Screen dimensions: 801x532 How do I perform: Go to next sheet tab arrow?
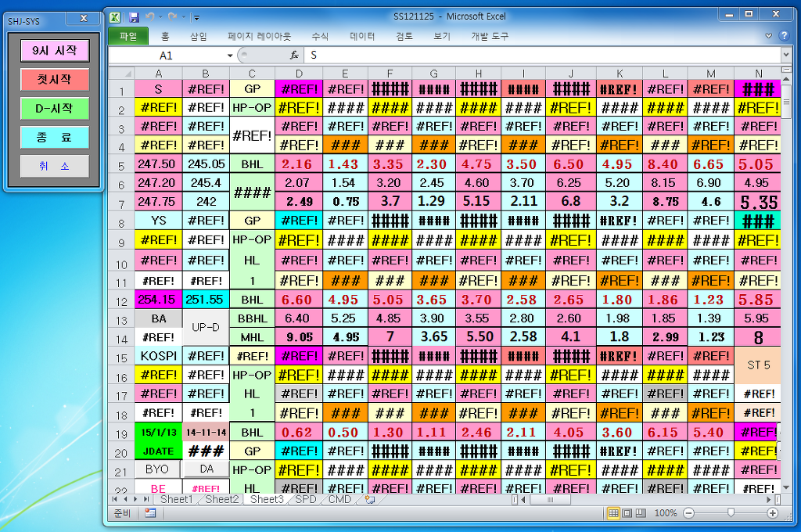coord(137,499)
